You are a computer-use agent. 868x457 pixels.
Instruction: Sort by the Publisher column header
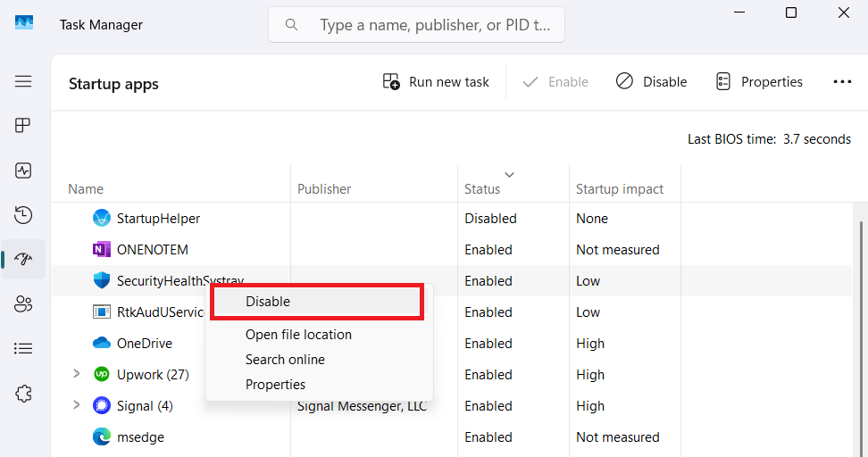click(x=324, y=189)
